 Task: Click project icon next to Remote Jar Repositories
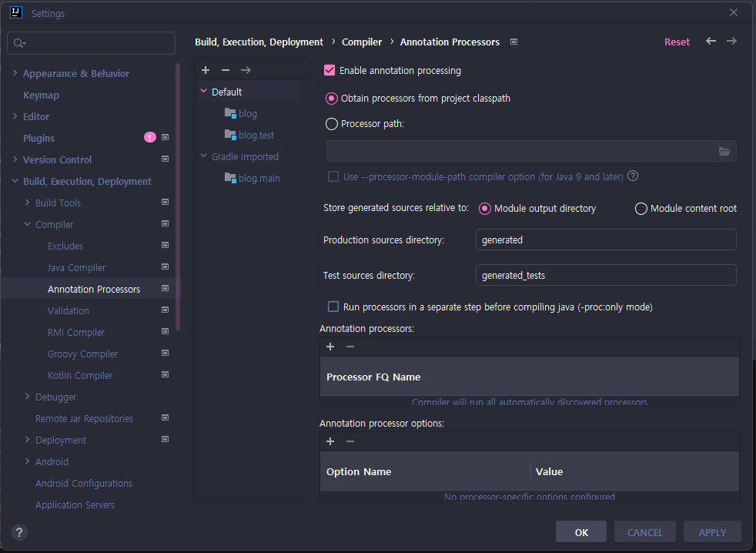165,418
